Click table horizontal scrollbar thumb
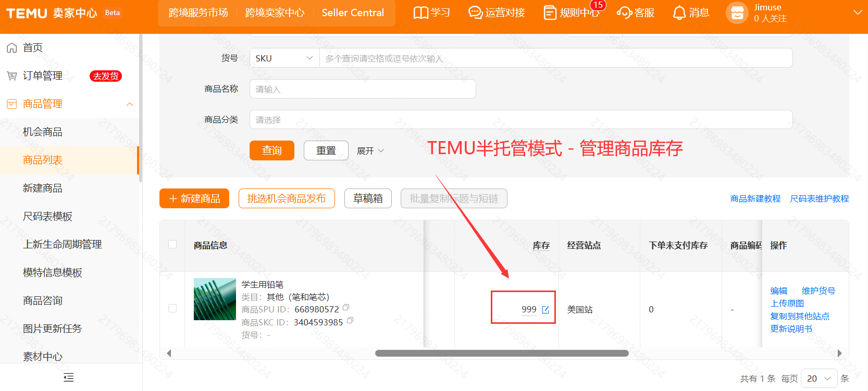The height and width of the screenshot is (391, 868). tap(502, 353)
